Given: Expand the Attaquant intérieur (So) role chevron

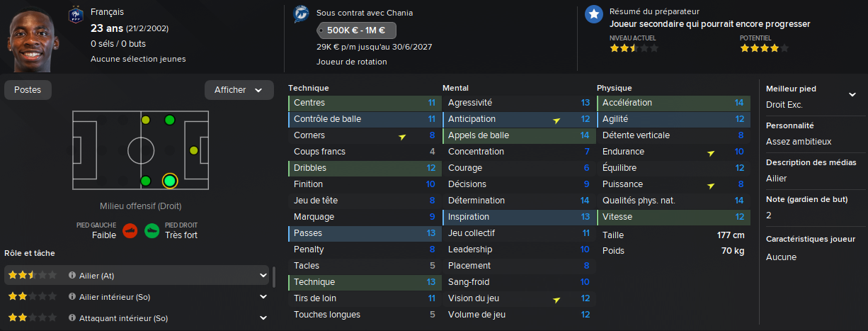Looking at the screenshot, I should tap(263, 318).
